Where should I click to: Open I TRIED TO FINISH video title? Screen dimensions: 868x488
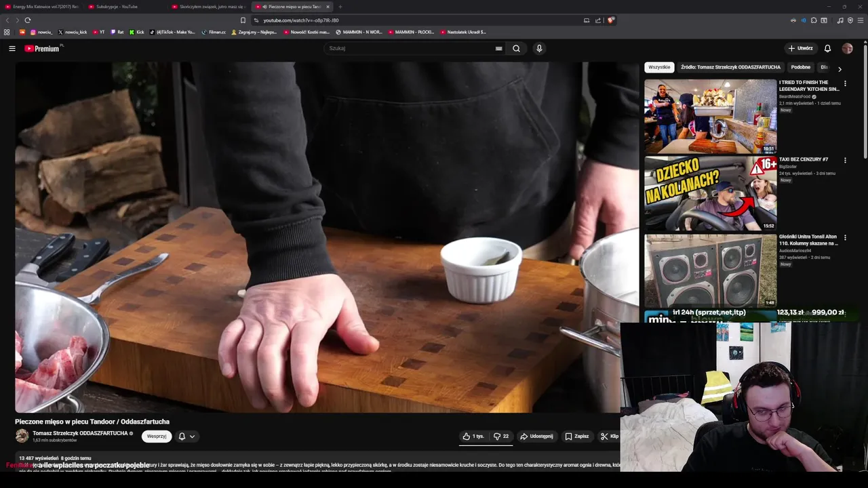[809, 85]
